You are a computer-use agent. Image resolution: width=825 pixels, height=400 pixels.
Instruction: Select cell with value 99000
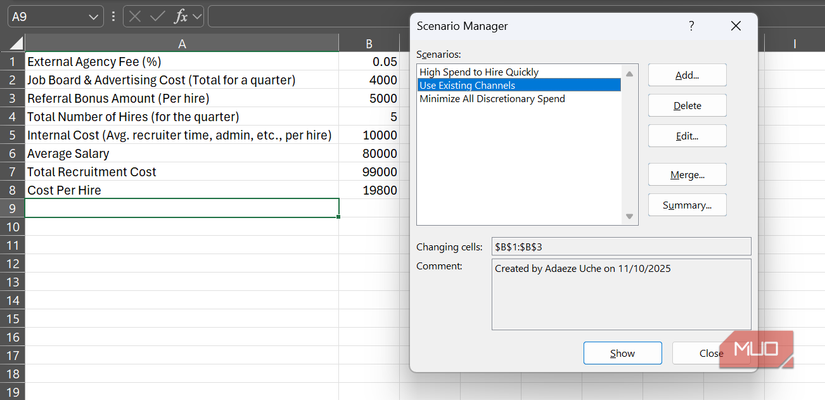click(x=369, y=172)
